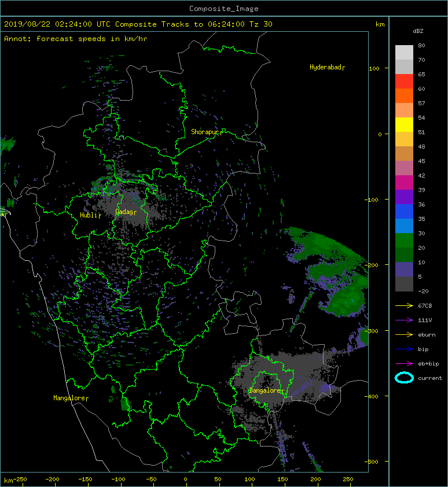Viewport: 448px width, 487px height.
Task: Click the eburn legend label
Action: click(x=427, y=334)
